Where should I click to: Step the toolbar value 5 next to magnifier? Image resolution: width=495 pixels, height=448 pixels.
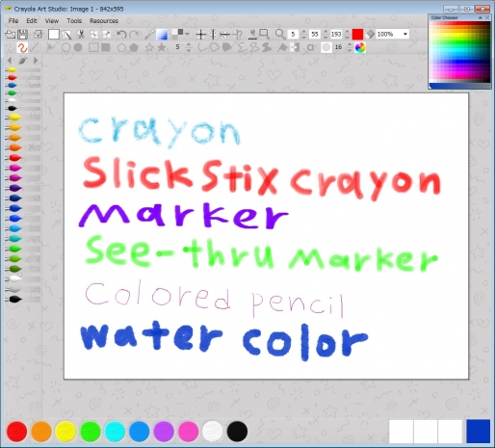303,35
